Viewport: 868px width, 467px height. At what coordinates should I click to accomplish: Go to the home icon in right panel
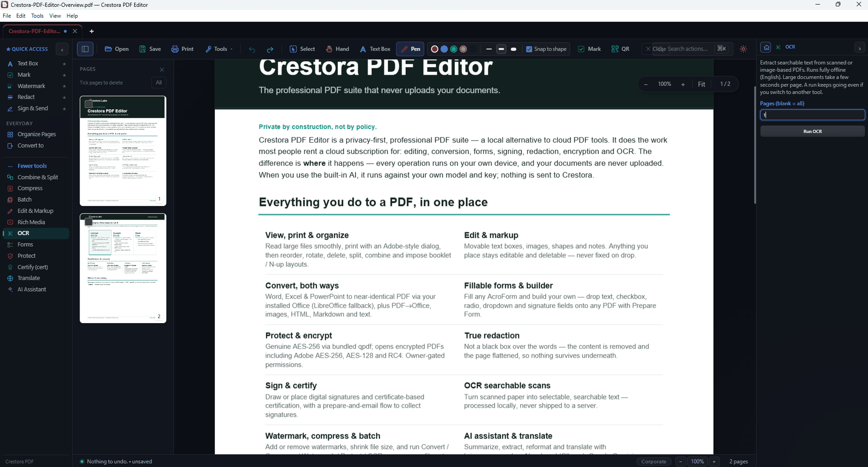[x=766, y=47]
